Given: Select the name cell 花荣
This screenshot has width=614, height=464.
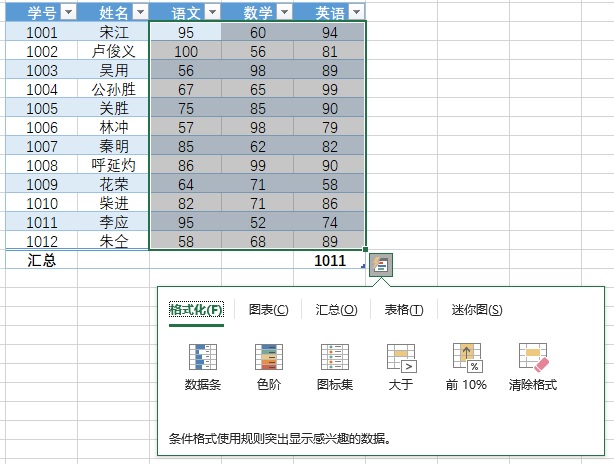Looking at the screenshot, I should coord(113,184).
